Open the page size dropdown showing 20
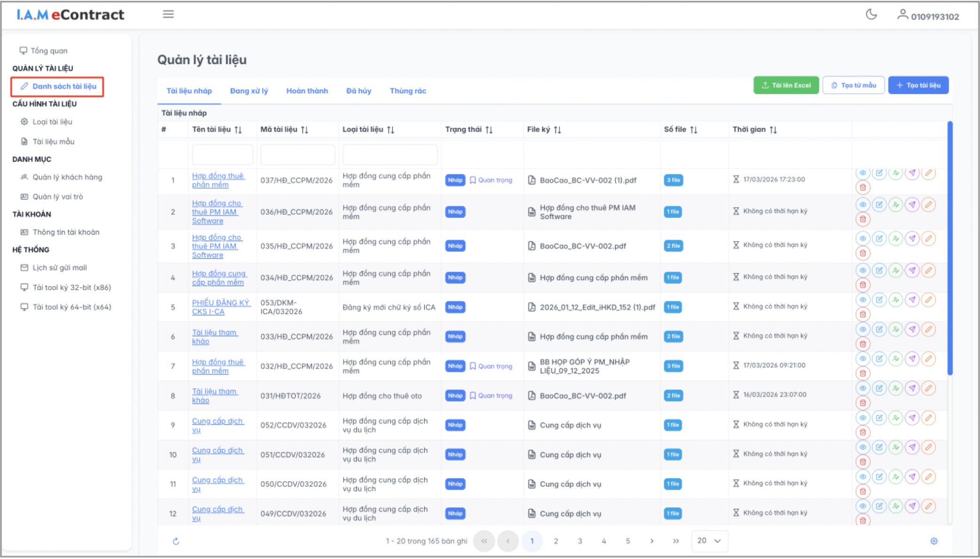The width and height of the screenshot is (980, 559). (709, 541)
